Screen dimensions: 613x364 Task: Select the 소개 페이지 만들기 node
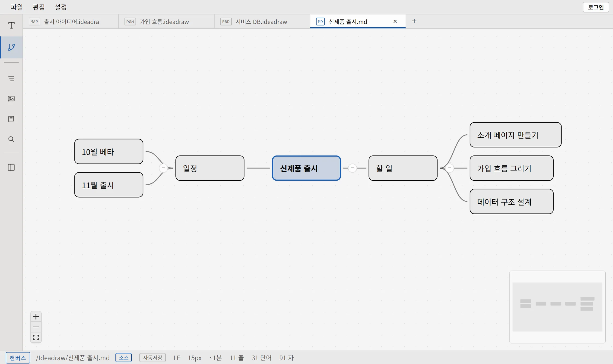pyautogui.click(x=516, y=135)
